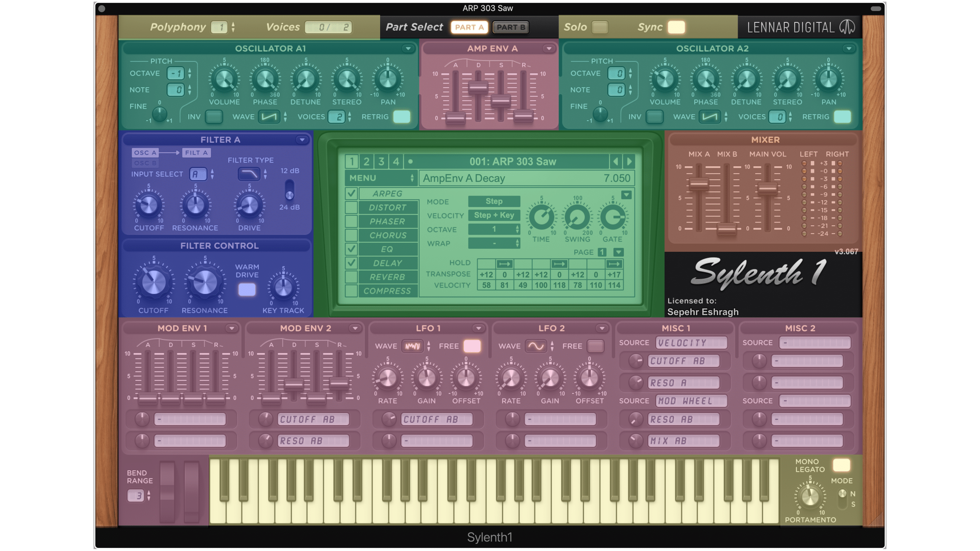Click the arpeggiator Gate knob
The width and height of the screenshot is (980, 551).
click(x=612, y=217)
